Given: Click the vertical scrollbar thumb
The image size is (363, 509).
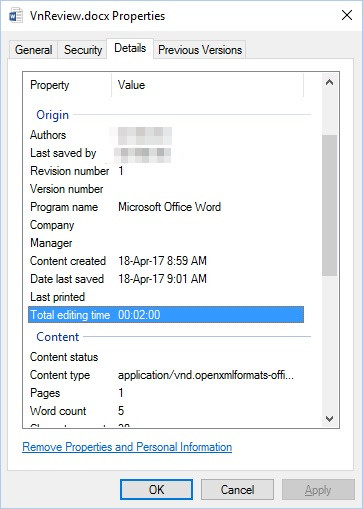Looking at the screenshot, I should coord(329,205).
